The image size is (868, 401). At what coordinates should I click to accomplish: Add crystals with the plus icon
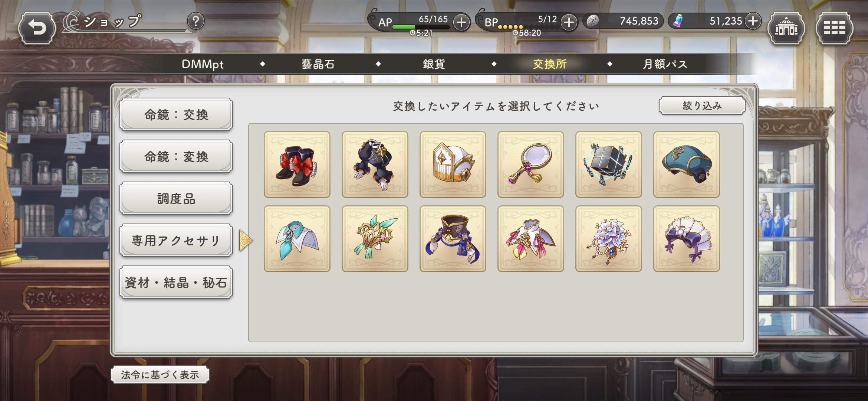(753, 21)
